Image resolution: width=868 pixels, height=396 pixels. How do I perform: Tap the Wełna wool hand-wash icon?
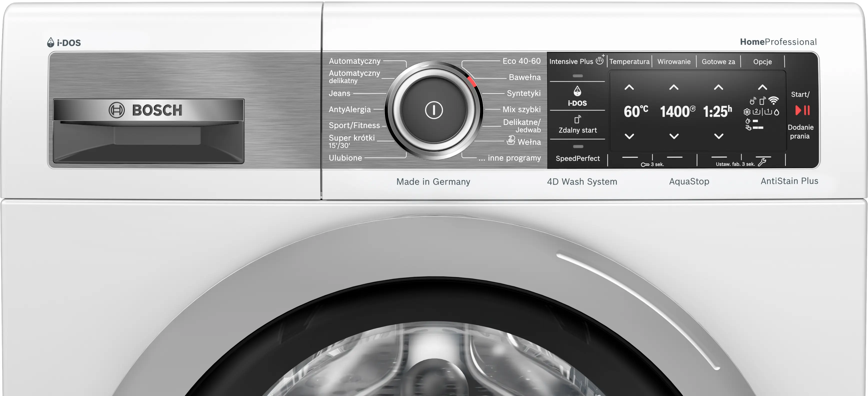point(511,140)
